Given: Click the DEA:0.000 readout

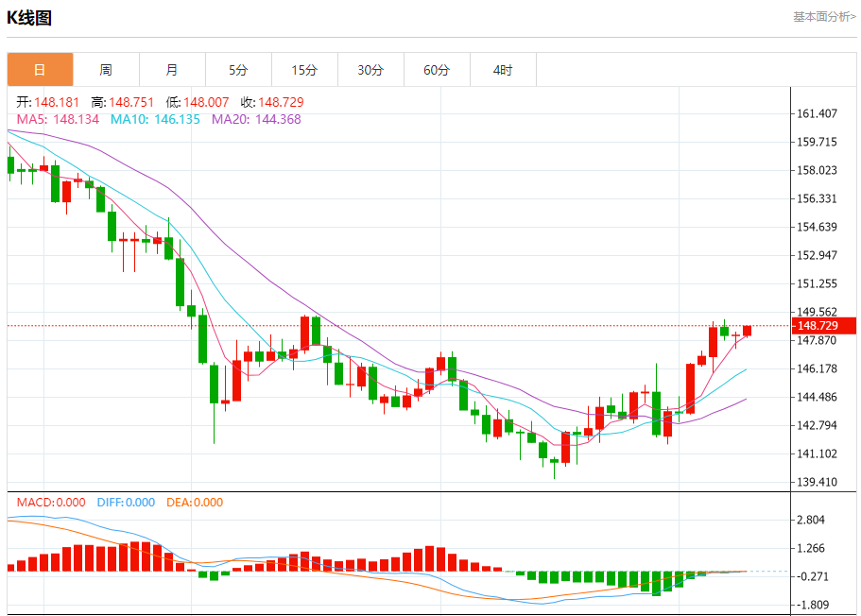Looking at the screenshot, I should (195, 503).
